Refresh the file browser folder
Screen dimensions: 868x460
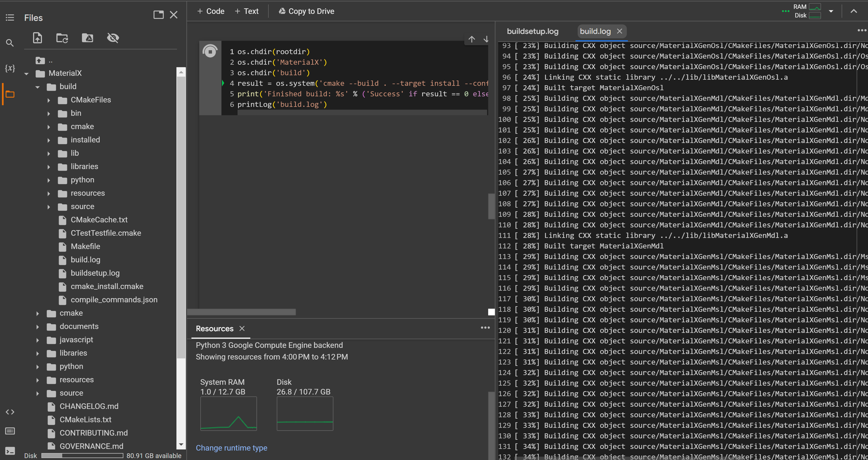(x=62, y=38)
